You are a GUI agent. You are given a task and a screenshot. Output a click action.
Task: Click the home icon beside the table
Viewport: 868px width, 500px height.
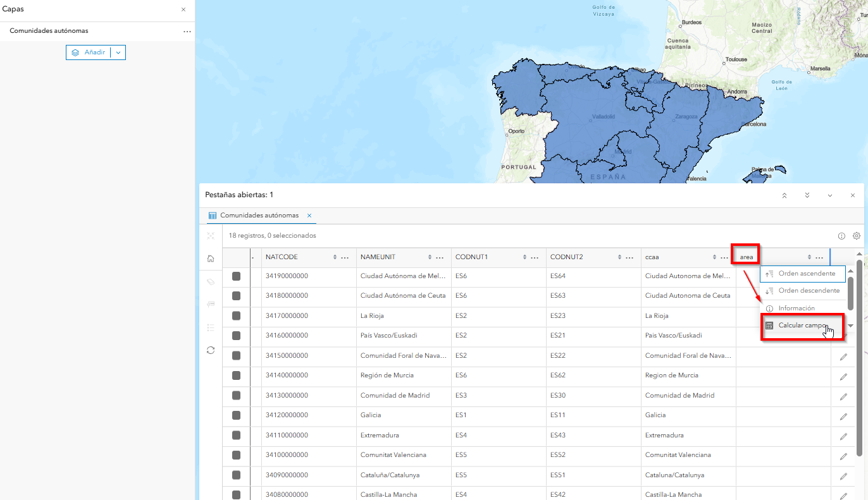(x=211, y=259)
